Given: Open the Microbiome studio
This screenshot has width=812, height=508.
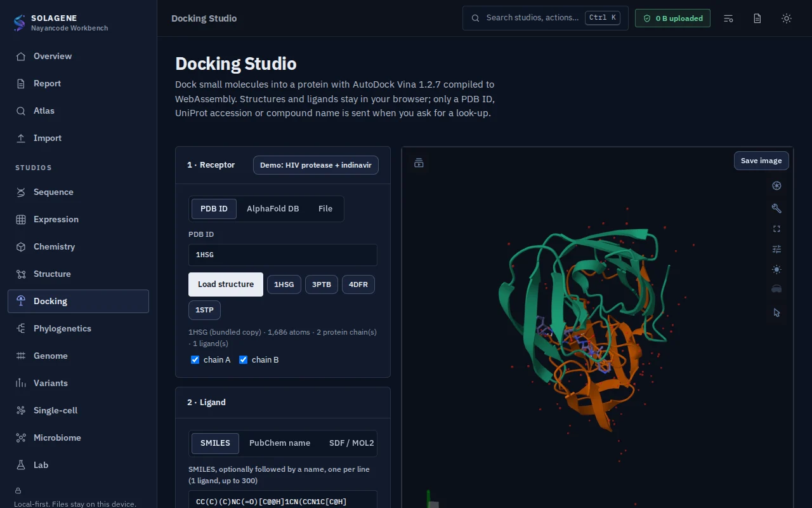Looking at the screenshot, I should tap(78, 438).
